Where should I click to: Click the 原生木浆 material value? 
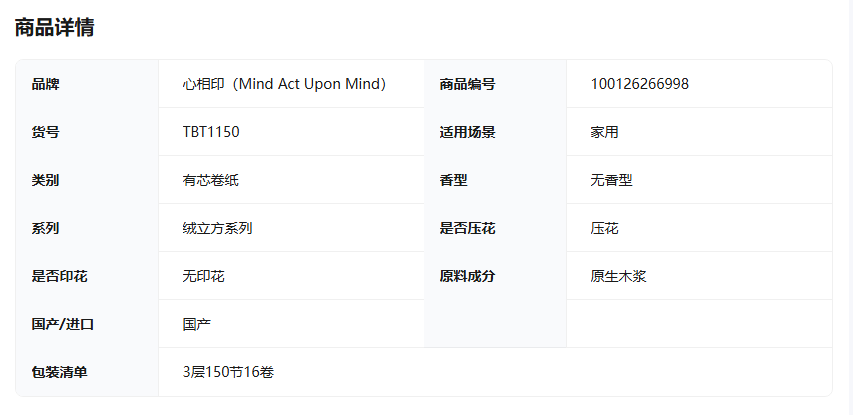pos(618,276)
